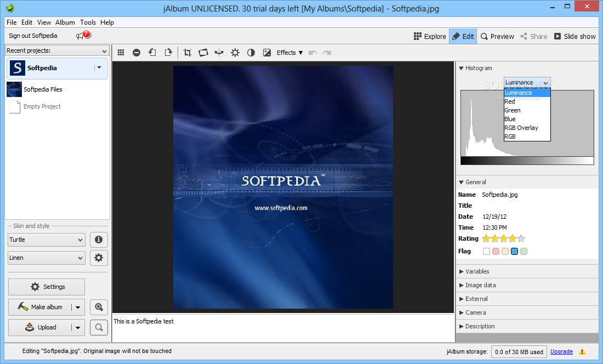Switch to Explore mode
Screen dimensions: 603x364
[x=430, y=36]
